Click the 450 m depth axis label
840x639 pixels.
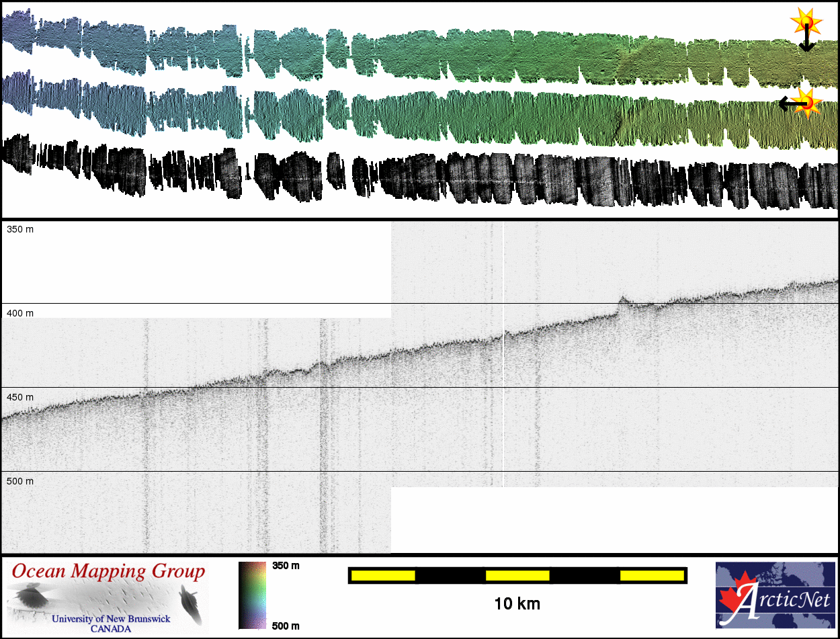pos(20,397)
